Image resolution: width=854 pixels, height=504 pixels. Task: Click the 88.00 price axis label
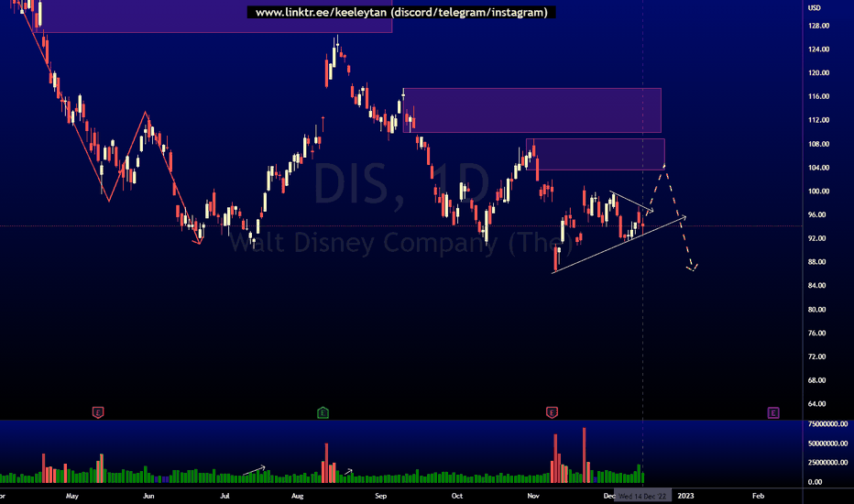tap(817, 261)
